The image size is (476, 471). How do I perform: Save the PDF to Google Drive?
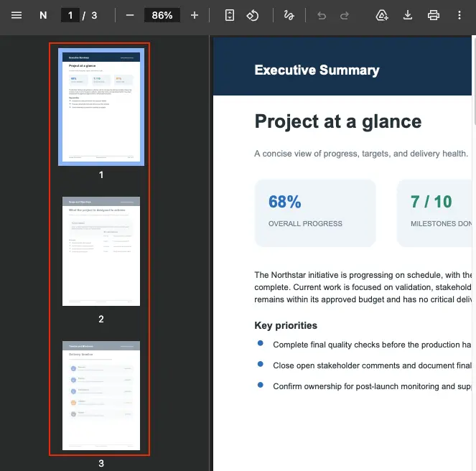click(x=381, y=15)
